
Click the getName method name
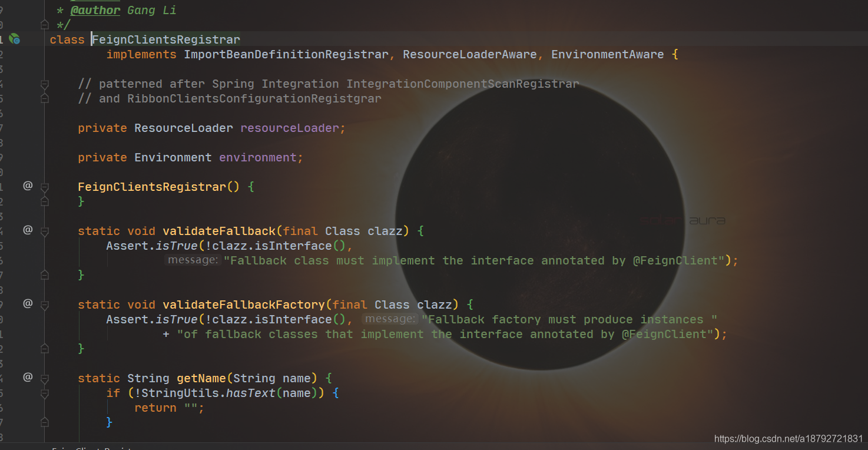(x=201, y=378)
